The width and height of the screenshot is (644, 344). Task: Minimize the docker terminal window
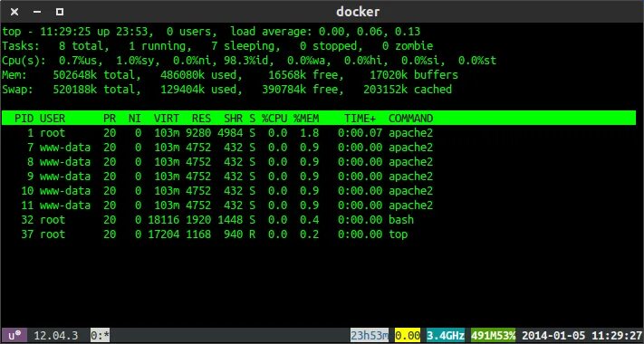pyautogui.click(x=37, y=12)
